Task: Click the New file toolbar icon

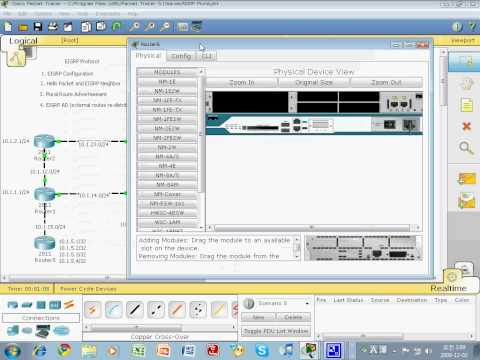Action: click(x=8, y=27)
